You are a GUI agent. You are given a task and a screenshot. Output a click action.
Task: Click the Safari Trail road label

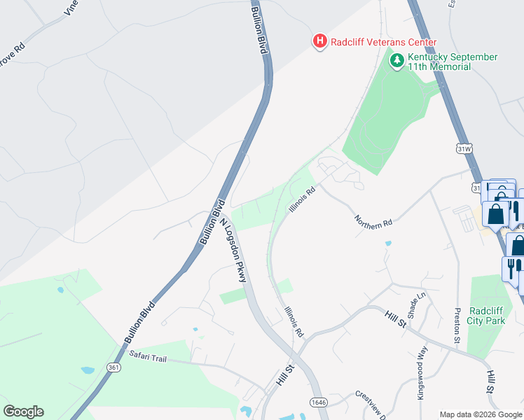(x=148, y=356)
